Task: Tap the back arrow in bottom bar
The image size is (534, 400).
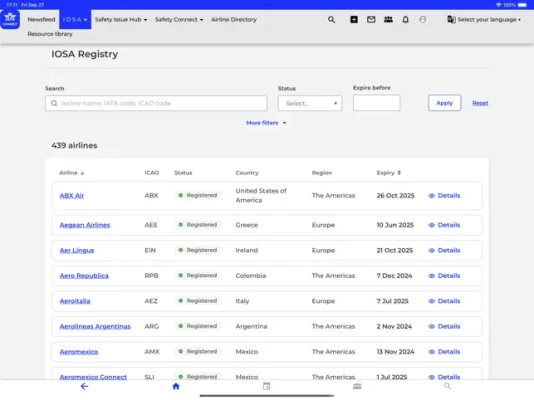Action: (x=84, y=386)
